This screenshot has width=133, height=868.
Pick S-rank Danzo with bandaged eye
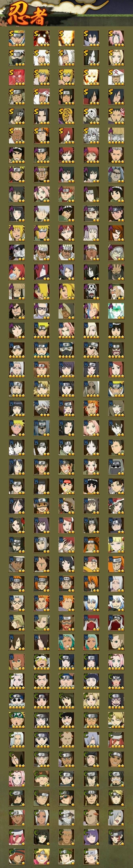pos(116,116)
